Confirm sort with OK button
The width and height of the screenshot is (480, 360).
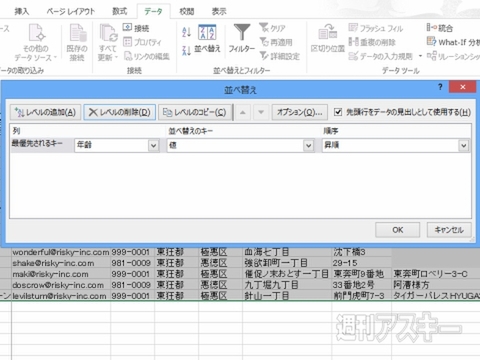pos(398,230)
